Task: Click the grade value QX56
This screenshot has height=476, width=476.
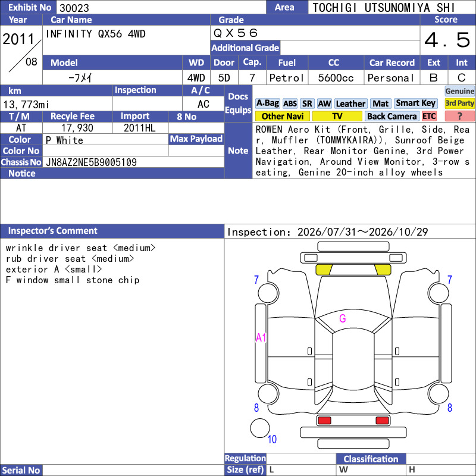Action: pos(235,33)
